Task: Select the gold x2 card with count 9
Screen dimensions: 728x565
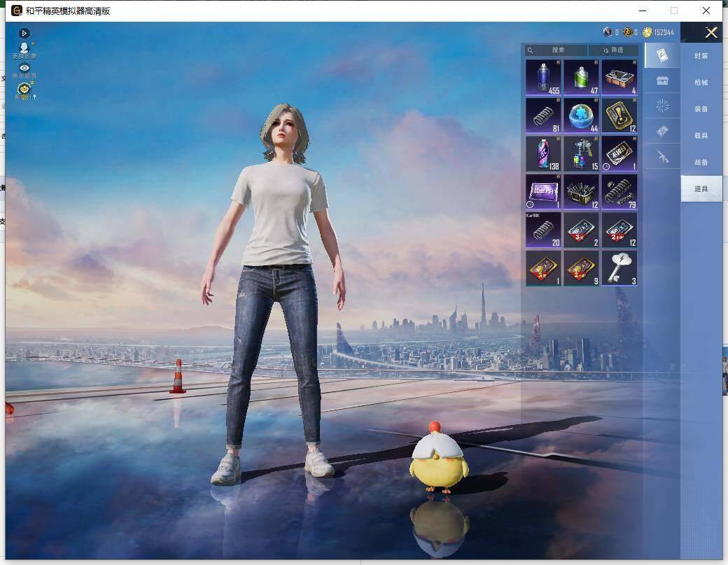Action: pos(581,268)
